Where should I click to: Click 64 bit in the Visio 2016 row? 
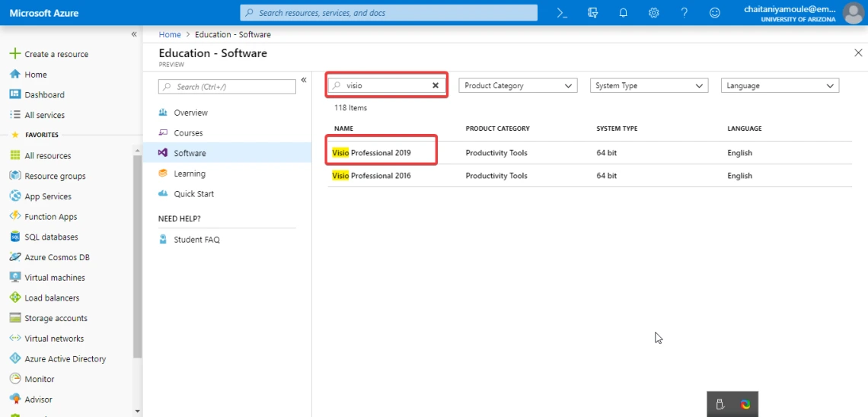(606, 176)
